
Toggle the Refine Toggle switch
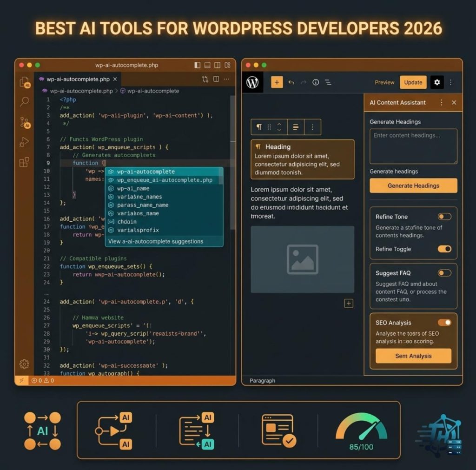tap(444, 249)
